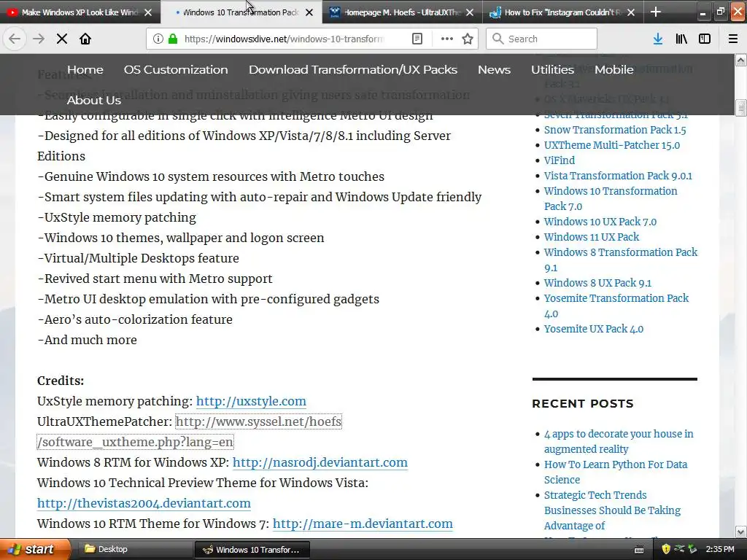This screenshot has width=747, height=560.
Task: Close the Instagram fix tab
Action: [x=631, y=12]
